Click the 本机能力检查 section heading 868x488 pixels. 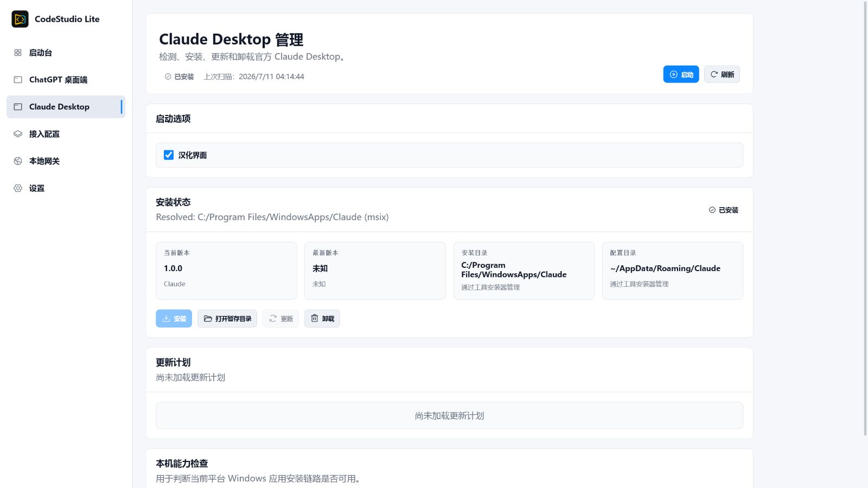click(x=182, y=464)
